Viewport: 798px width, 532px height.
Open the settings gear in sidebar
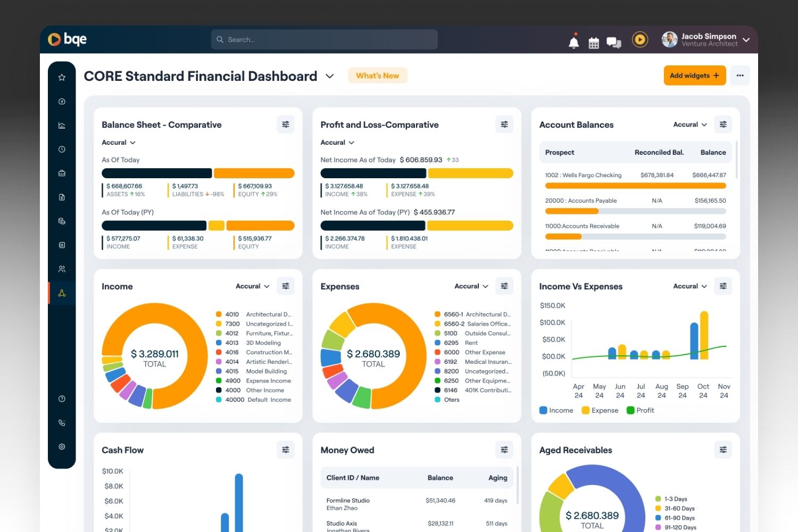(x=62, y=447)
